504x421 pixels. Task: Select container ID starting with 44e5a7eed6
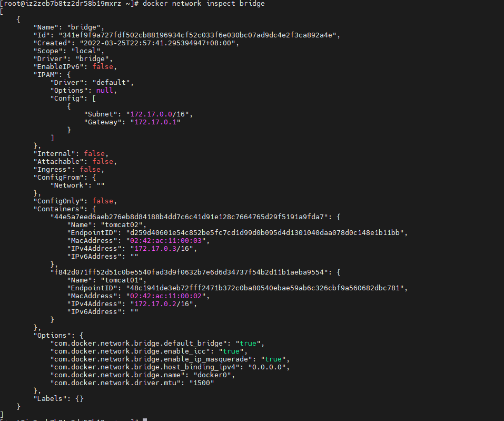[189, 217]
